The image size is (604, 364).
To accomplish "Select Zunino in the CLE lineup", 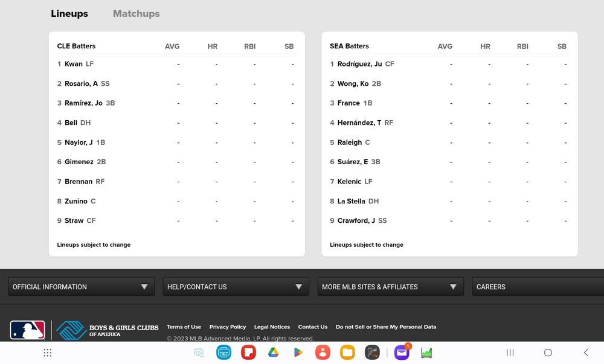I will tap(76, 201).
